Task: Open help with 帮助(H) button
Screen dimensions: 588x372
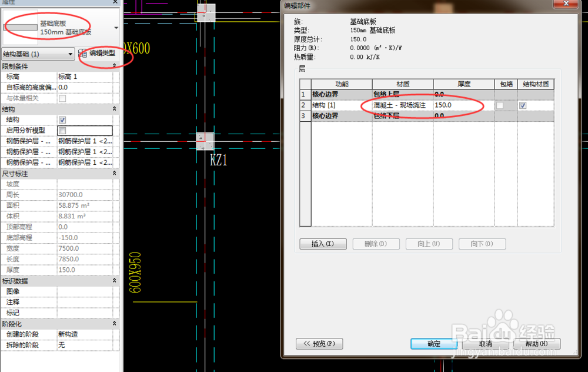Action: tap(537, 344)
